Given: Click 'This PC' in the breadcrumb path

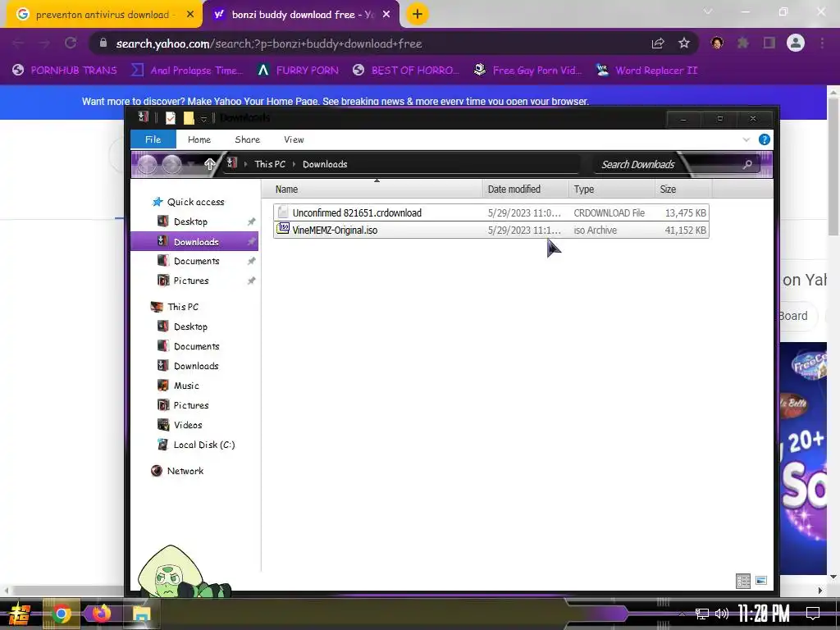Looking at the screenshot, I should click(269, 164).
